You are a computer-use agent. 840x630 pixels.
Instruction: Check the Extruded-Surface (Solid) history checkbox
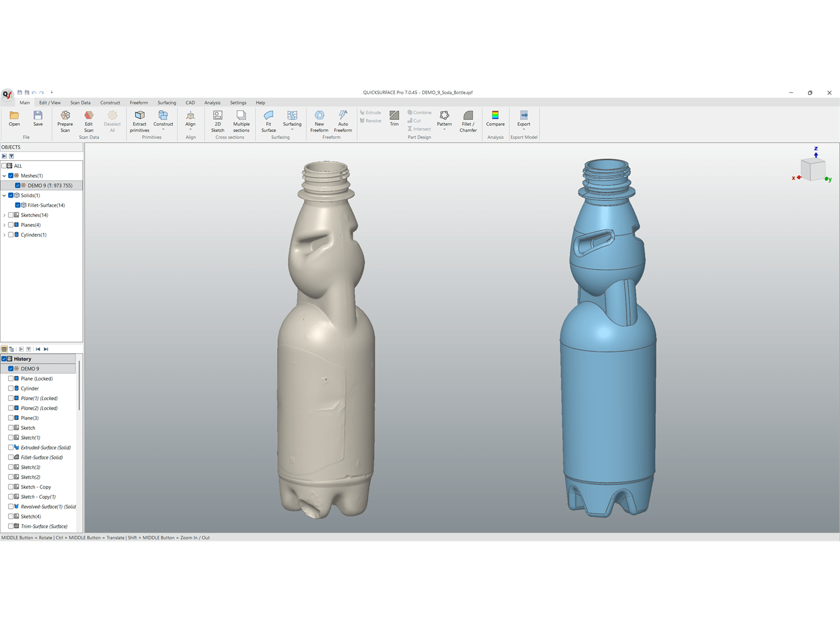10,448
